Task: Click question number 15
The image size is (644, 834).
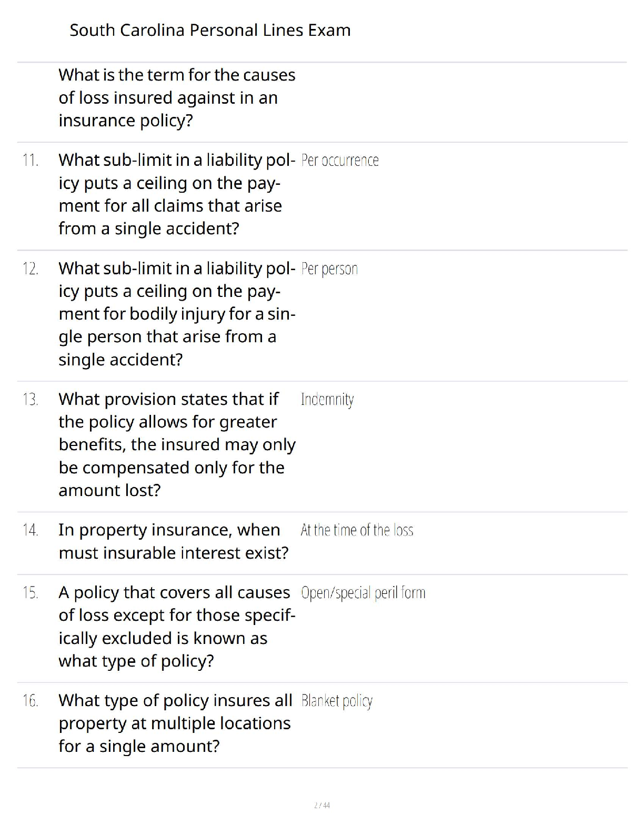Action: tap(31, 593)
